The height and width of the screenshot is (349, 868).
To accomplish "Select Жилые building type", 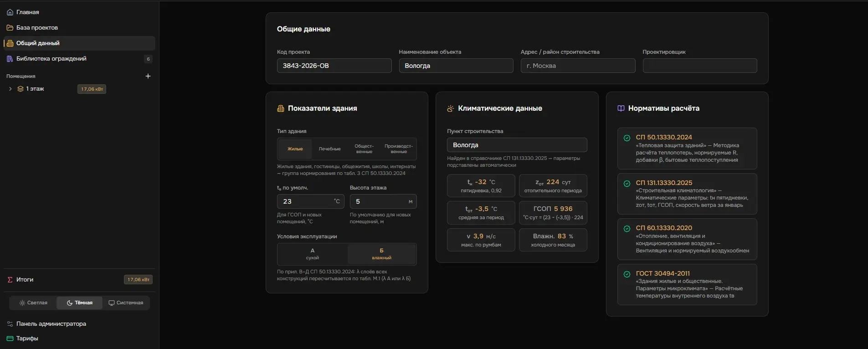I will point(295,149).
